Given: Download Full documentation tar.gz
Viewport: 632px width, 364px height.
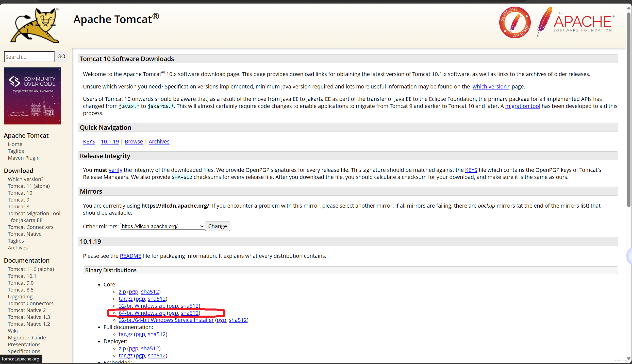Looking at the screenshot, I should click(x=126, y=334).
